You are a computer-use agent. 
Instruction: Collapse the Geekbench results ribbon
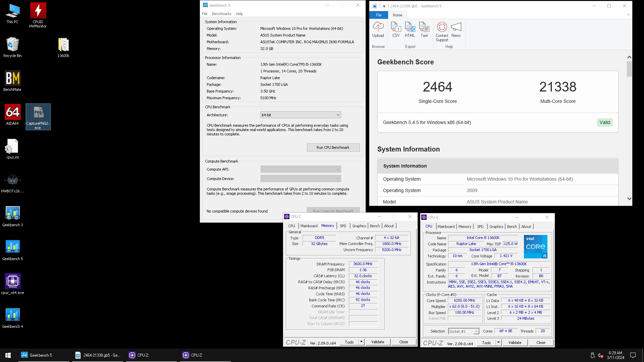tap(629, 15)
